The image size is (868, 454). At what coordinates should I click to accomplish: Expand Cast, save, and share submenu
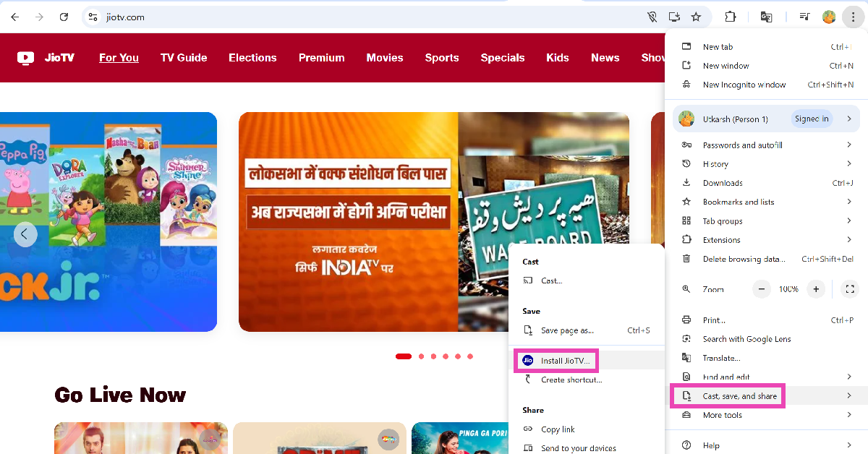[849, 396]
